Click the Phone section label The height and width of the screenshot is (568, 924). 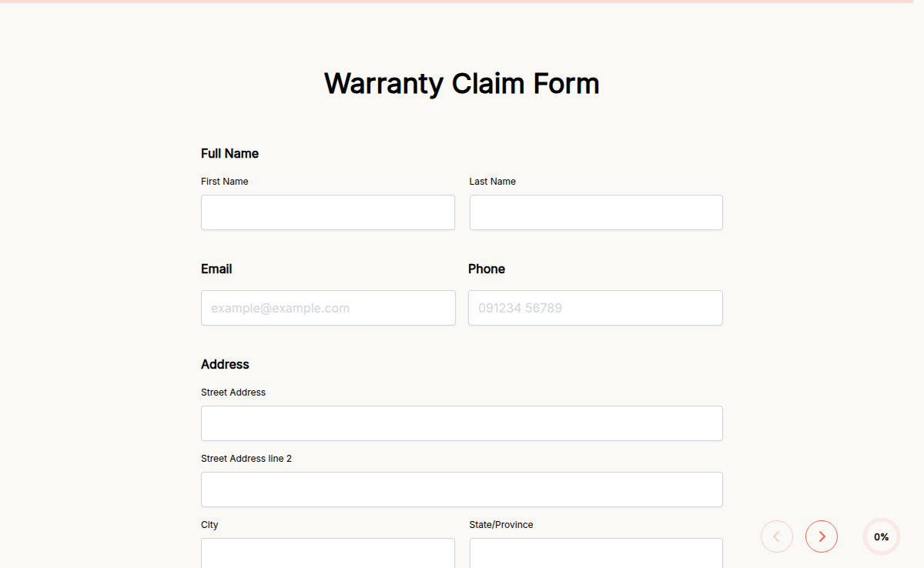(x=487, y=269)
